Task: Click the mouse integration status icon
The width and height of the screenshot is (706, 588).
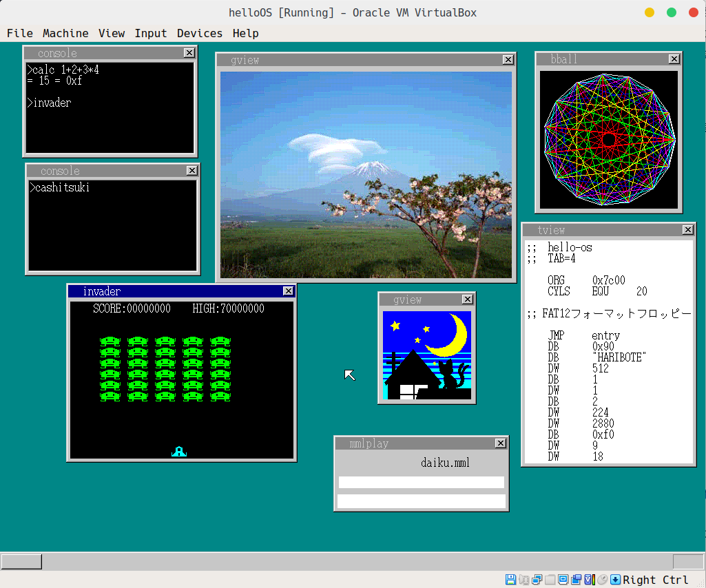Action: [602, 580]
